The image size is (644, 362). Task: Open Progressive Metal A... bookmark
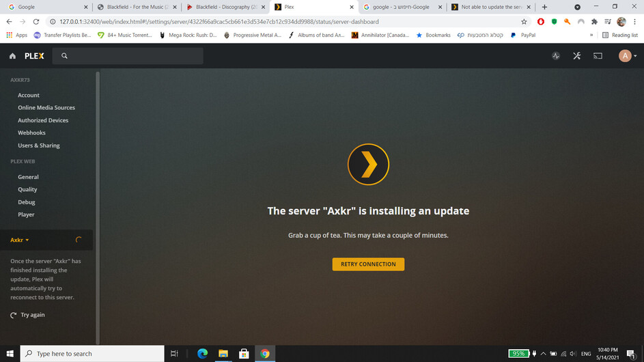253,36
